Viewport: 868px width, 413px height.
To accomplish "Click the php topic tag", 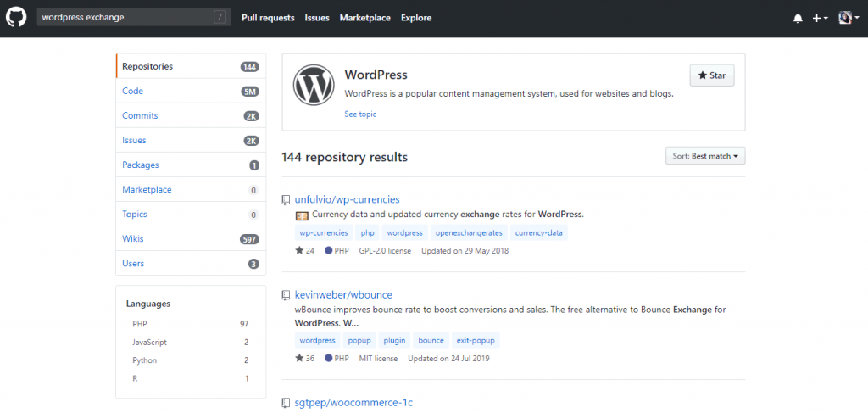I will [x=368, y=233].
